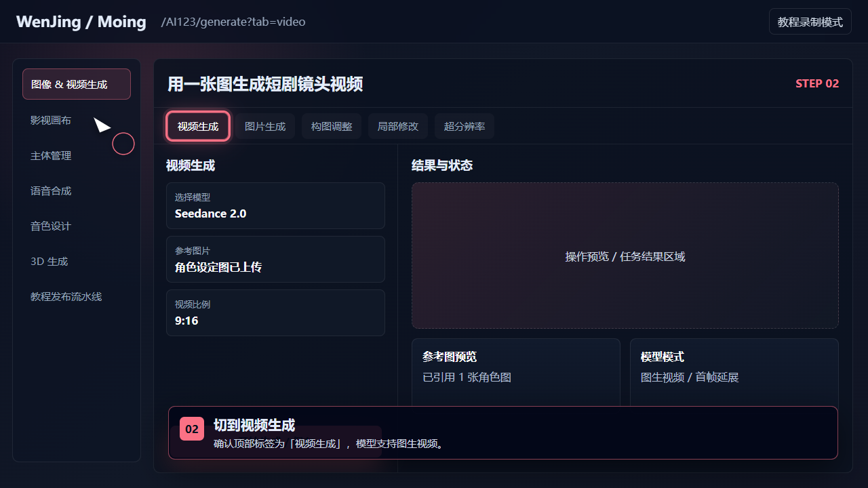Click the 图生视频 / 首帧延展 text
868x488 pixels.
pyautogui.click(x=690, y=378)
